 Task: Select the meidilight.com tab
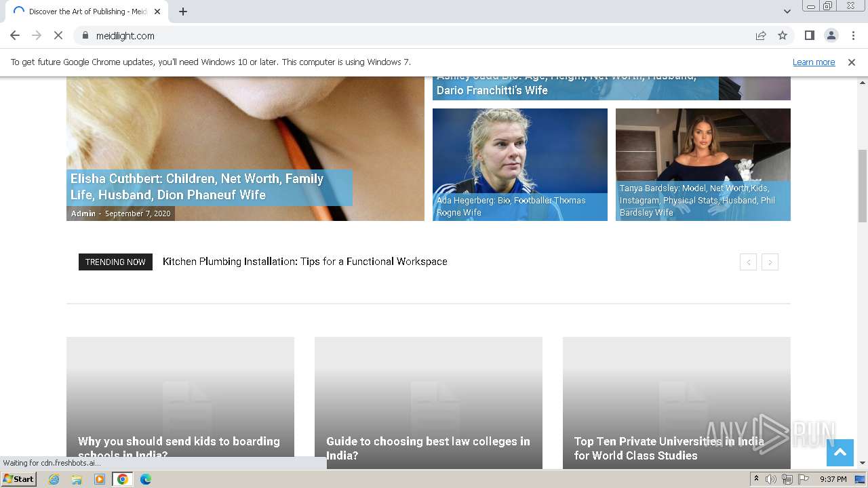pyautogui.click(x=87, y=12)
